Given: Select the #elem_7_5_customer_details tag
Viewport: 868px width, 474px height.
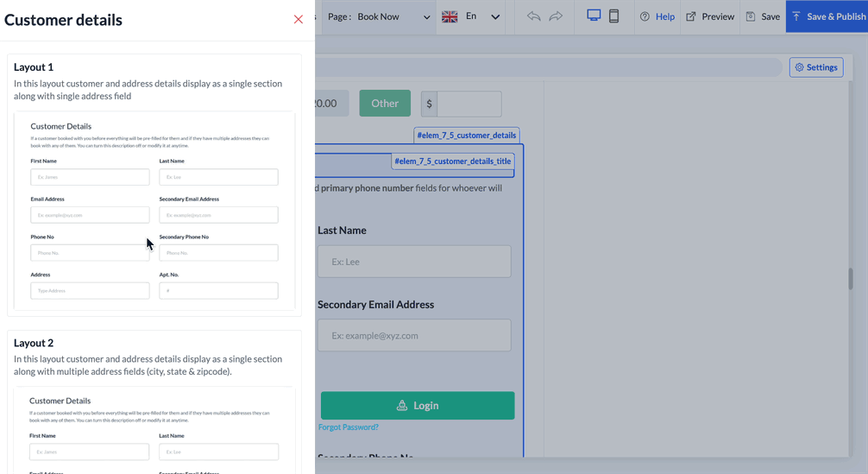Looking at the screenshot, I should [467, 135].
